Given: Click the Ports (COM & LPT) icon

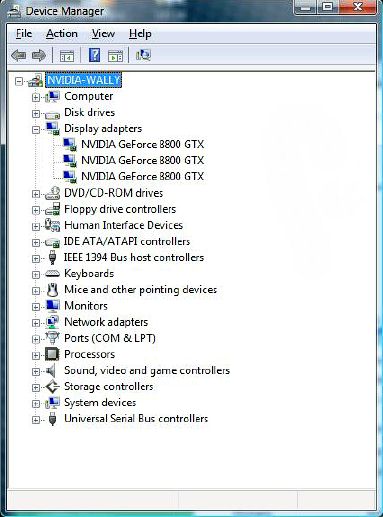Looking at the screenshot, I should coord(52,338).
